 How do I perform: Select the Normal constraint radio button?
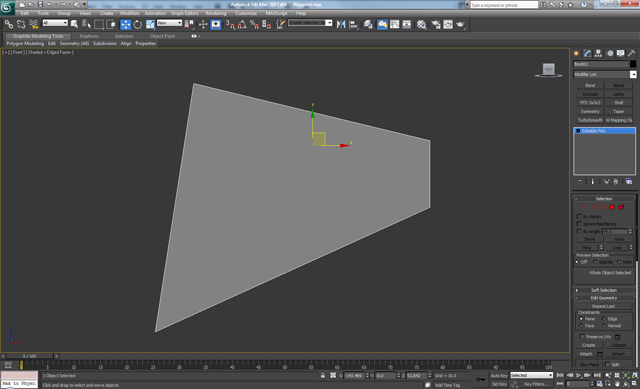[604, 326]
